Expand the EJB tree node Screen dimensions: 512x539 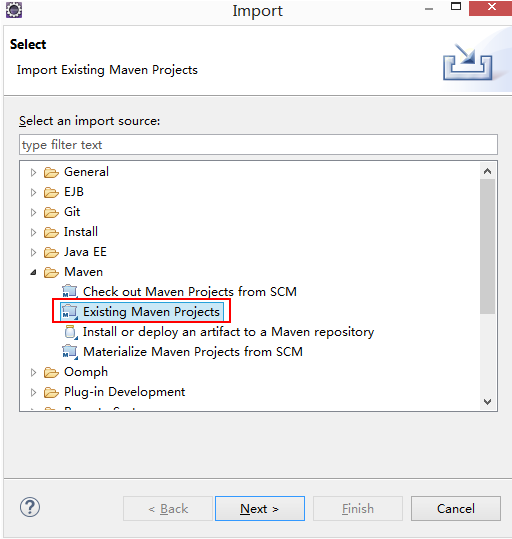(x=33, y=192)
